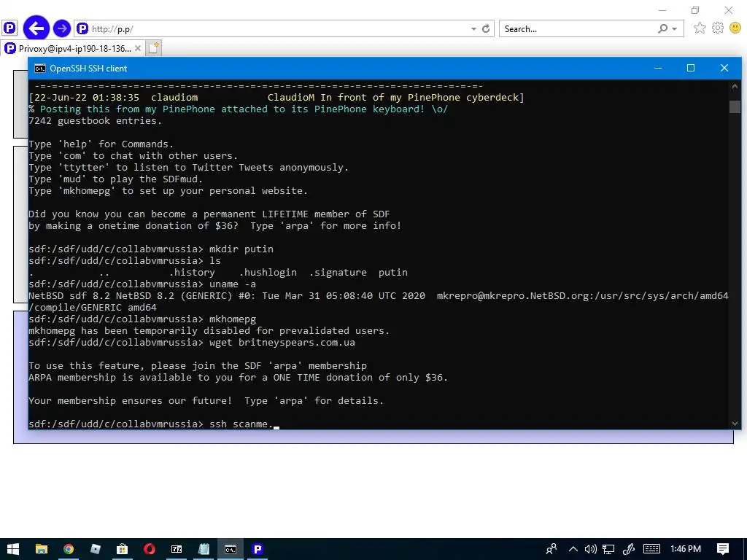The height and width of the screenshot is (560, 747).
Task: Open Windows Ink Workspace pen icon
Action: (629, 549)
